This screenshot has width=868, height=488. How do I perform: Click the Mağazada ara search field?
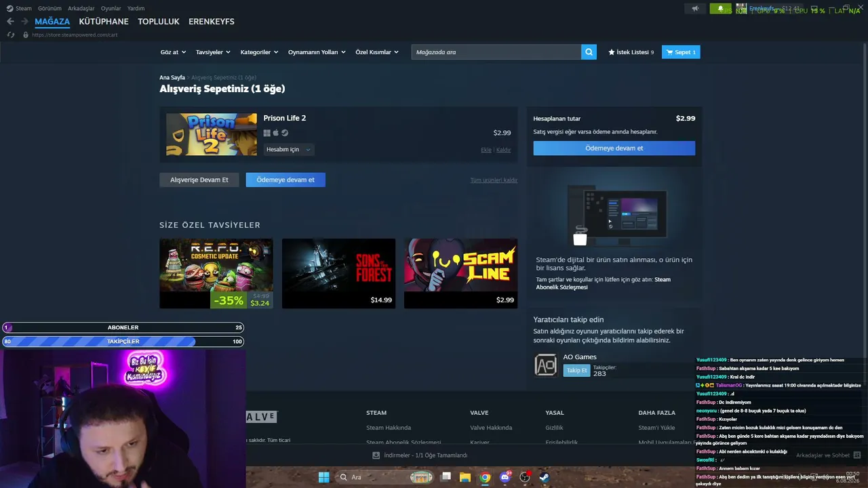click(x=496, y=52)
